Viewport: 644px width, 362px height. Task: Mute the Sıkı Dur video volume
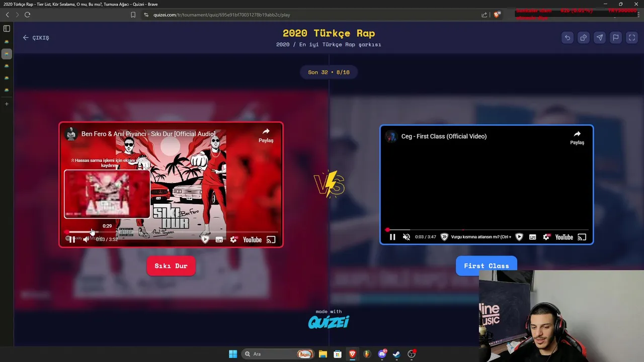pos(86,240)
